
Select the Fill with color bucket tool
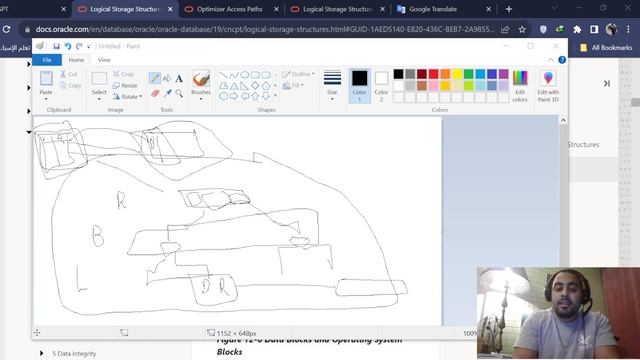[x=167, y=78]
